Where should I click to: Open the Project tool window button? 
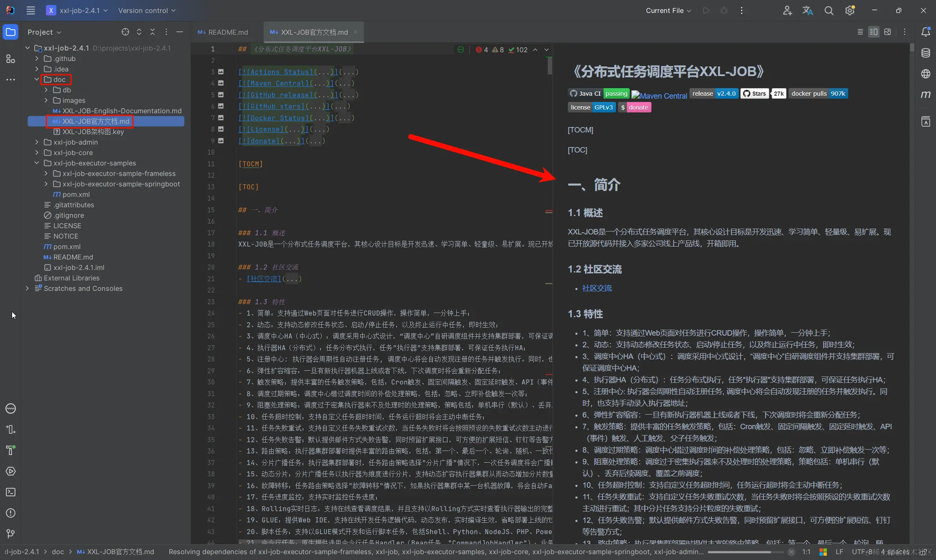tap(10, 32)
